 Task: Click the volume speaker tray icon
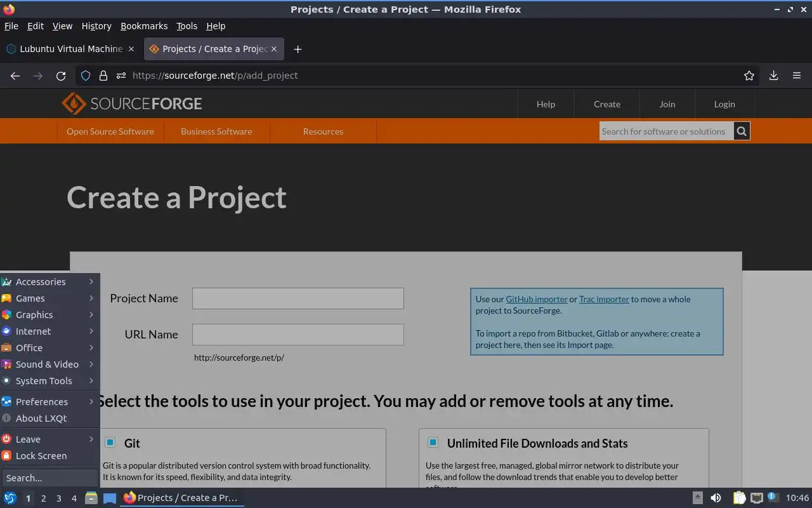pos(716,498)
